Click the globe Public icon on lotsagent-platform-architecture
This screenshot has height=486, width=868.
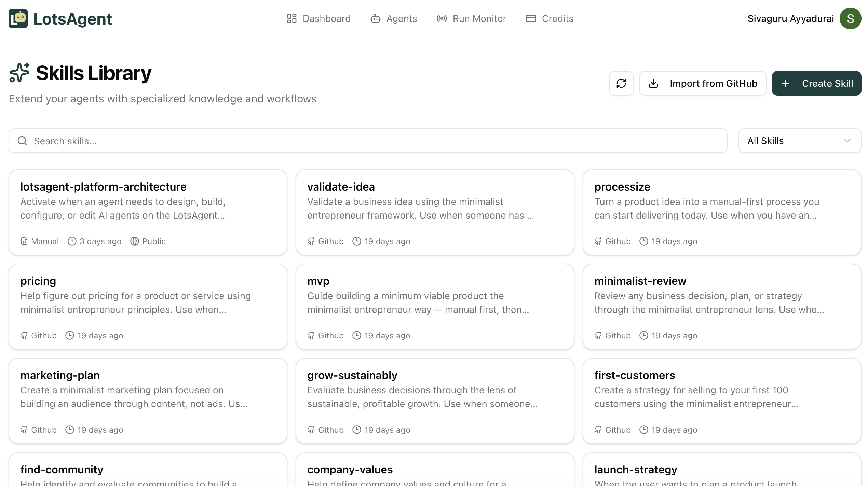[135, 241]
